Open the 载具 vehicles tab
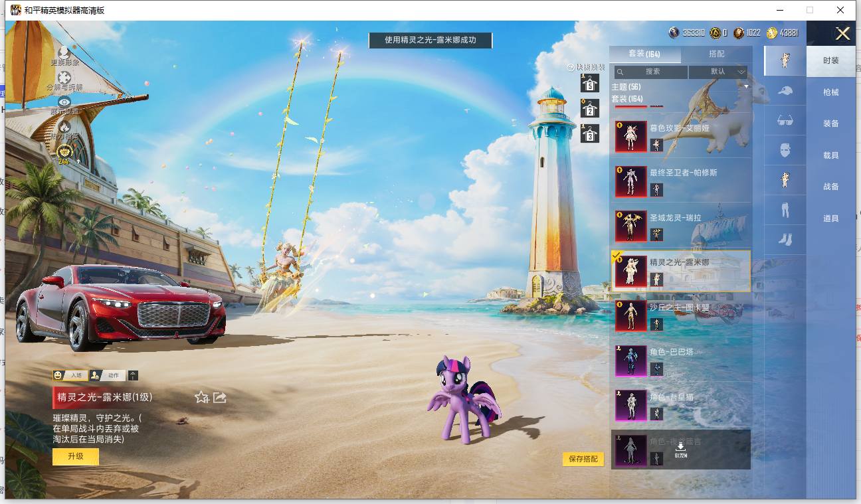The image size is (861, 504). click(x=831, y=155)
